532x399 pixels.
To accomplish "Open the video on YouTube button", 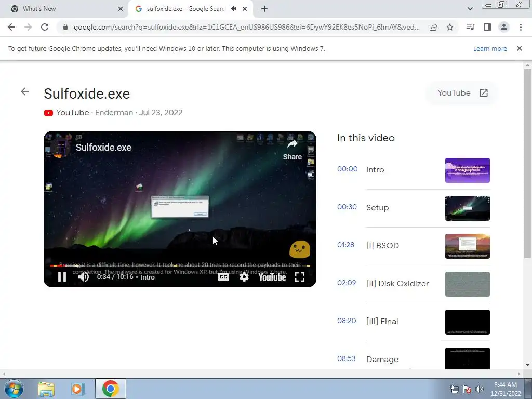I will 462,93.
